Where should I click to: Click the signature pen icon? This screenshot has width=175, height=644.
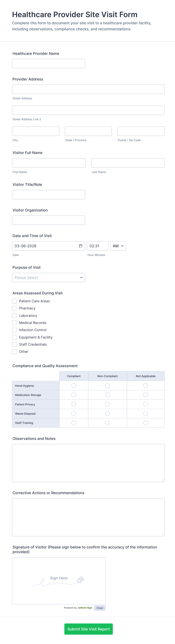80,580
